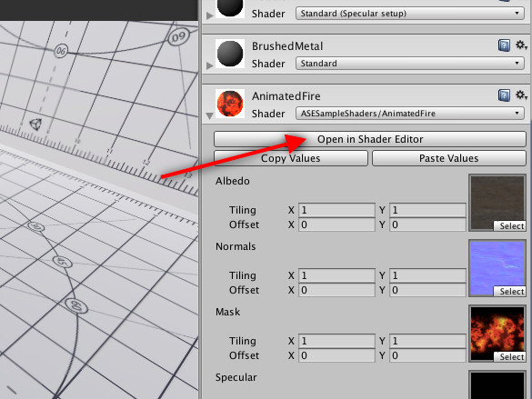Viewport: 532px width, 399px height.
Task: Click the Mask Offset Y field
Action: (427, 355)
